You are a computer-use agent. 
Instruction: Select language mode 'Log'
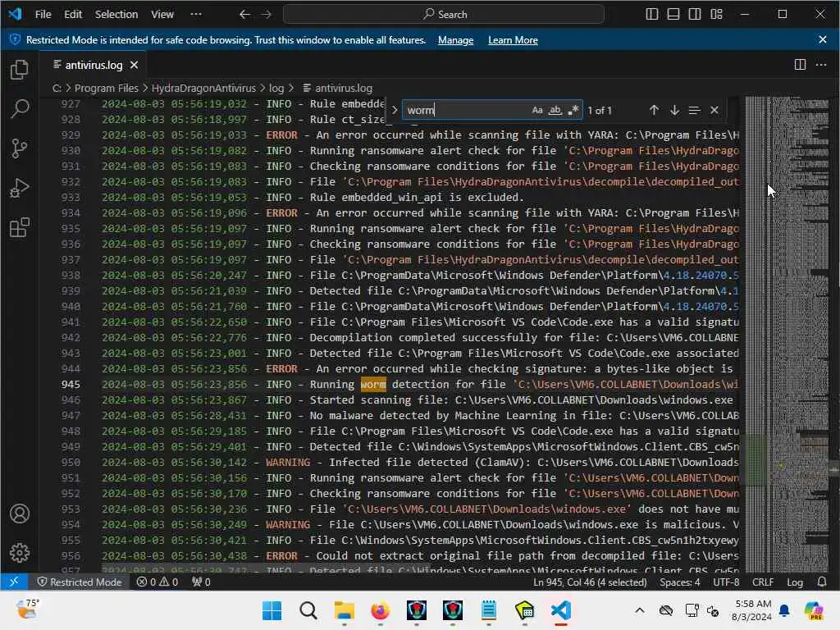(794, 582)
